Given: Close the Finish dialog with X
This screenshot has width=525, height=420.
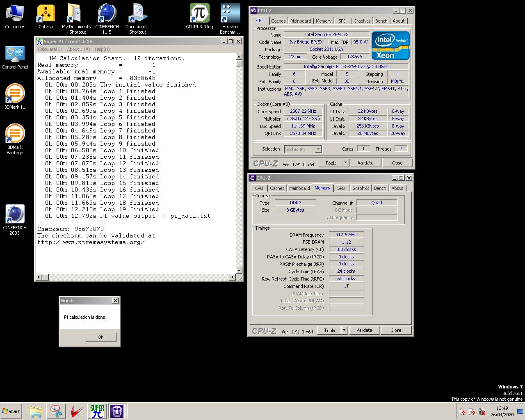Looking at the screenshot, I should [x=116, y=301].
